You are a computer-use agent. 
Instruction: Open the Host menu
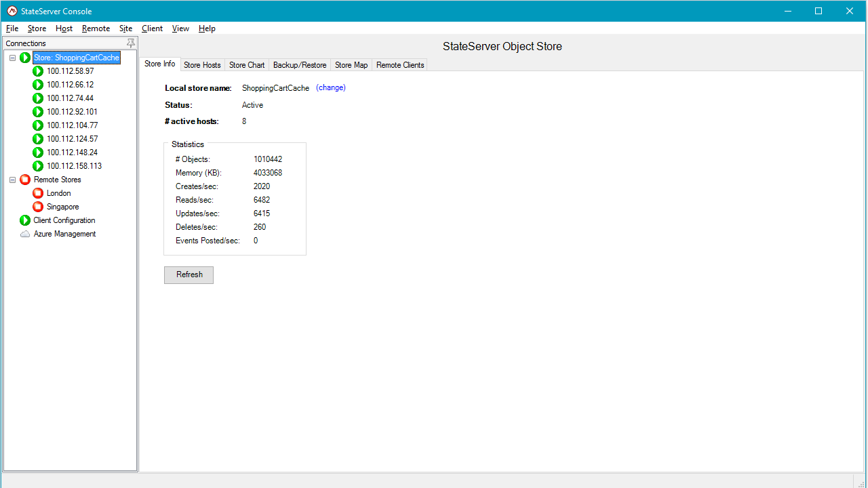[x=64, y=28]
